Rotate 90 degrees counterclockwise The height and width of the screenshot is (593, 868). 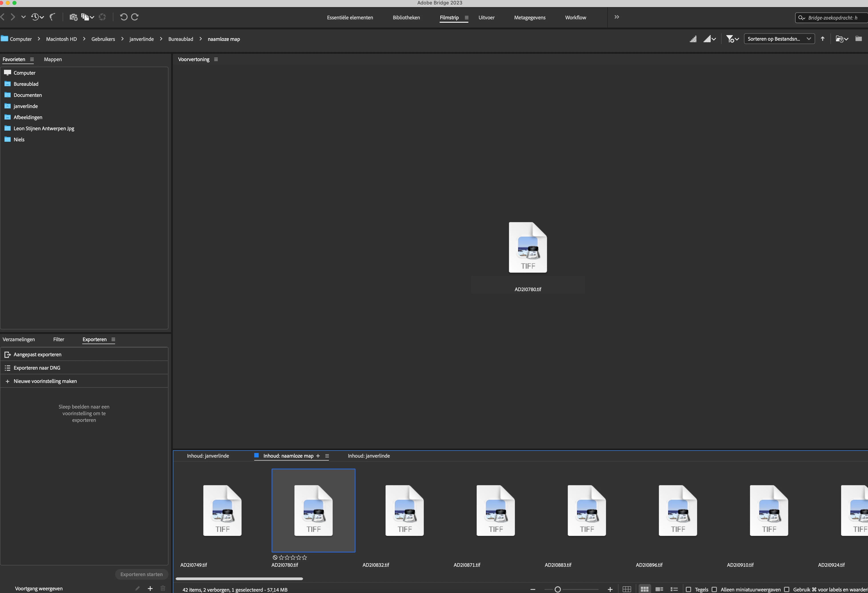point(124,17)
